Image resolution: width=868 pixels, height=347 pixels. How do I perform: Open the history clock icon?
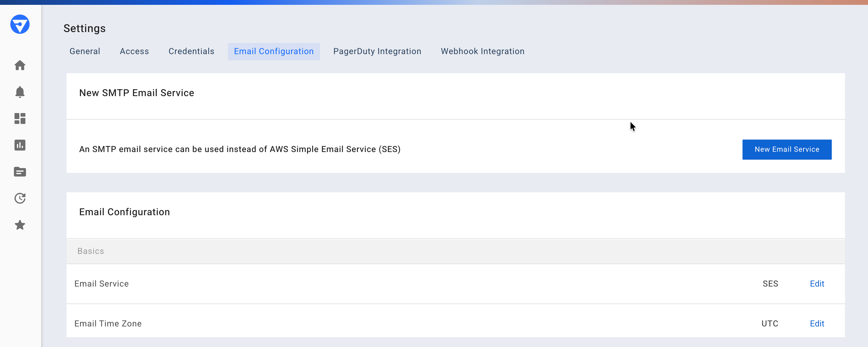[x=20, y=198]
